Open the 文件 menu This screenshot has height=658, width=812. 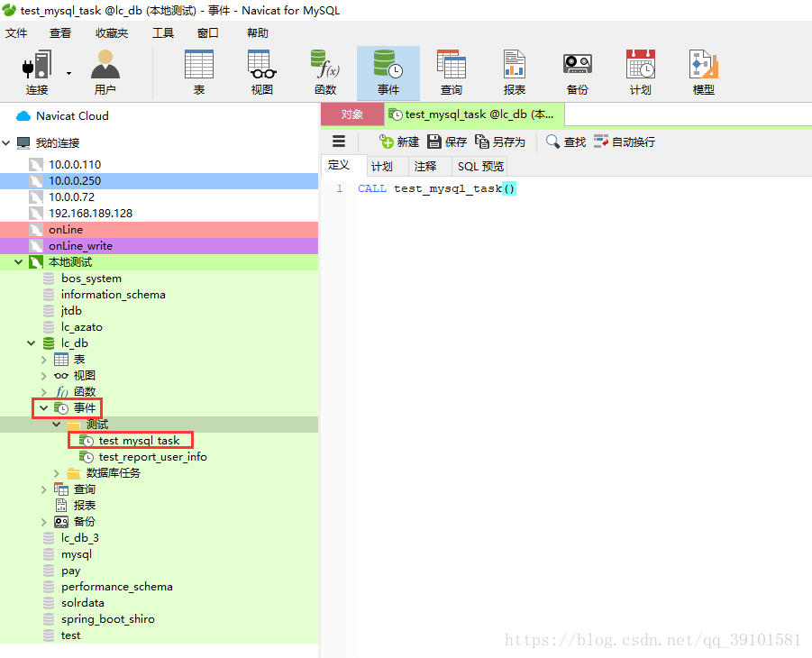click(x=16, y=33)
